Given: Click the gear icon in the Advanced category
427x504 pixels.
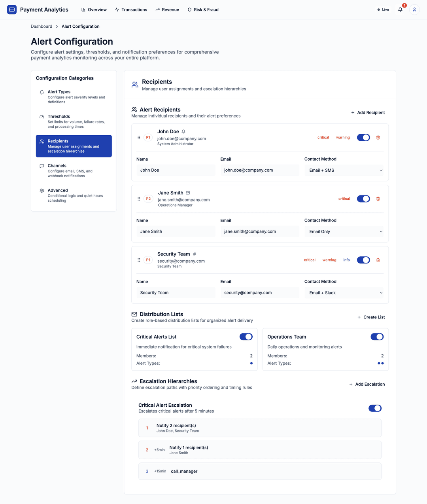Looking at the screenshot, I should [x=42, y=190].
